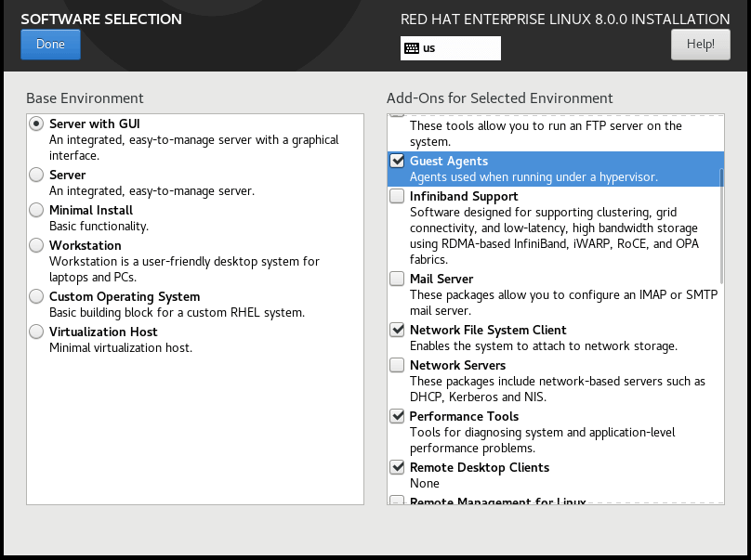Click the 'Infiniband Support' label

[x=464, y=197]
